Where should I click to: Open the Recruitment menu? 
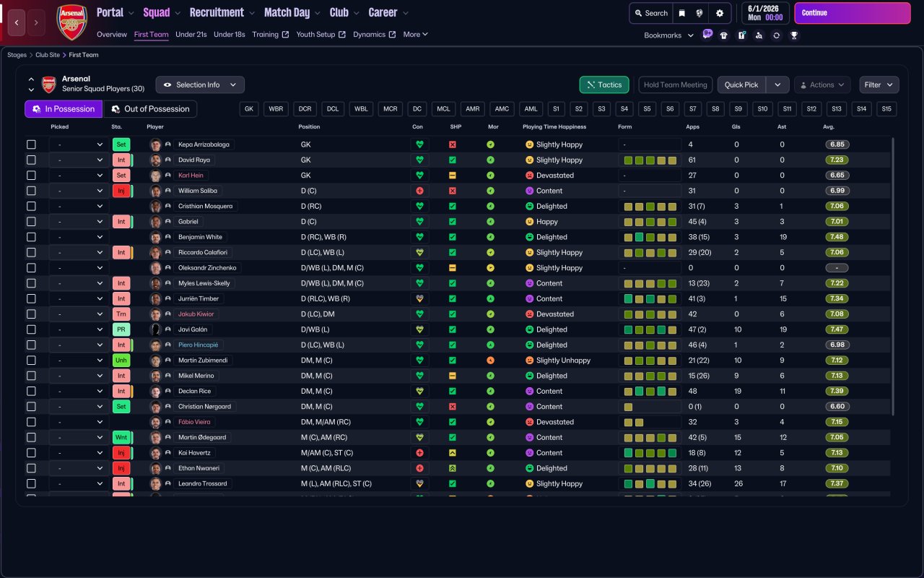pos(222,12)
